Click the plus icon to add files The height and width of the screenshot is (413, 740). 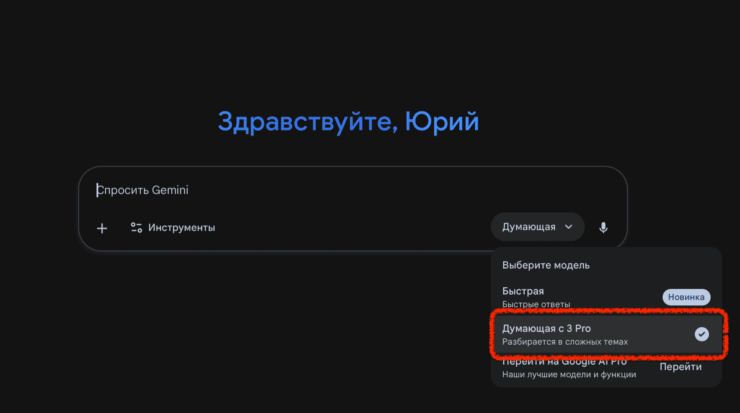(x=102, y=228)
